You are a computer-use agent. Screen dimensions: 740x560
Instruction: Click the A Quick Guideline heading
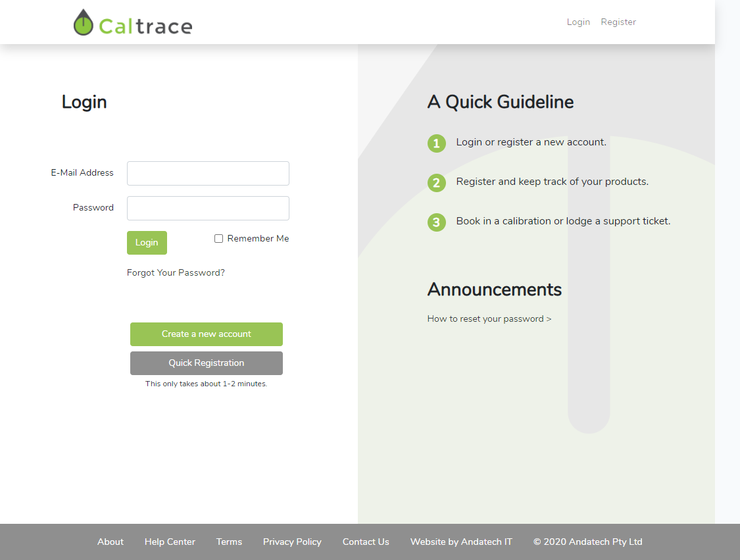tap(501, 102)
